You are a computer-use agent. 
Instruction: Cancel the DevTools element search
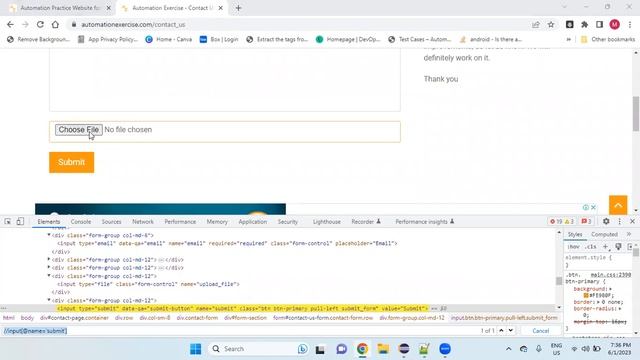[x=540, y=331]
